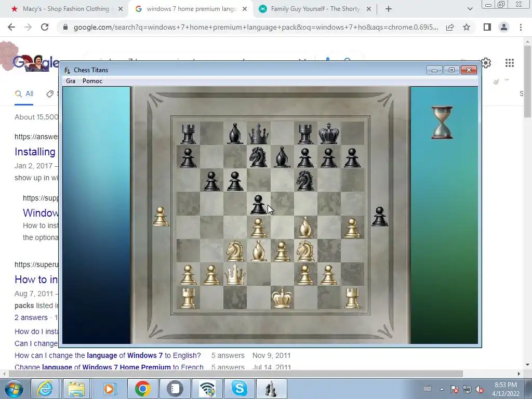
Task: Click the black bishop on the seventh rank
Action: (282, 157)
